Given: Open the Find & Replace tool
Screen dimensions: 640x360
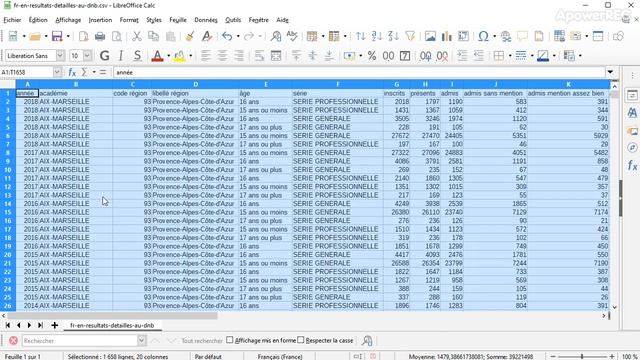Looking at the screenshot, I should [x=276, y=37].
